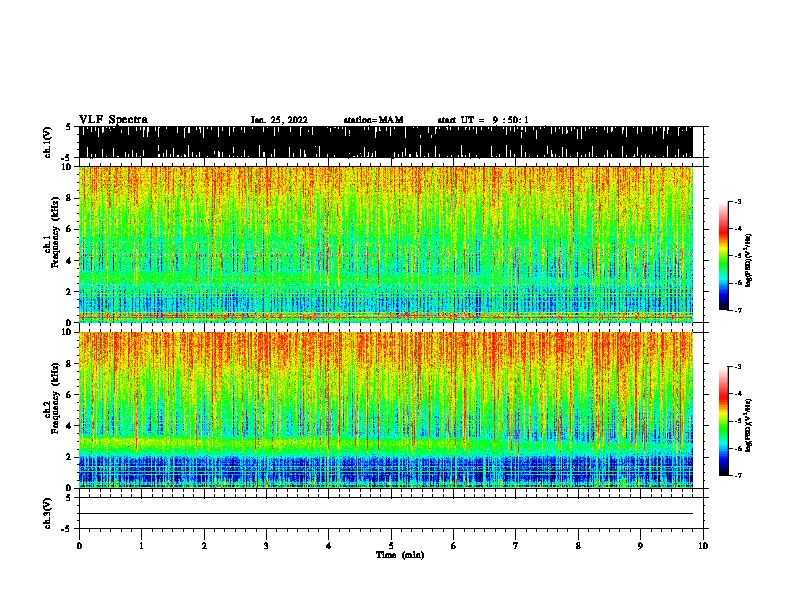Click the "ch.1(V)" waveform axis label
Image resolution: width=792 pixels, height=612 pixels.
click(48, 142)
